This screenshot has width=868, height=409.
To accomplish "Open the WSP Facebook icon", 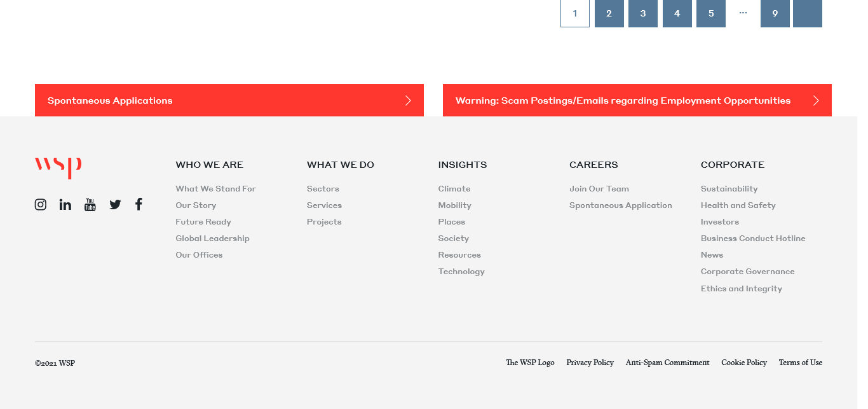I will pos(139,204).
